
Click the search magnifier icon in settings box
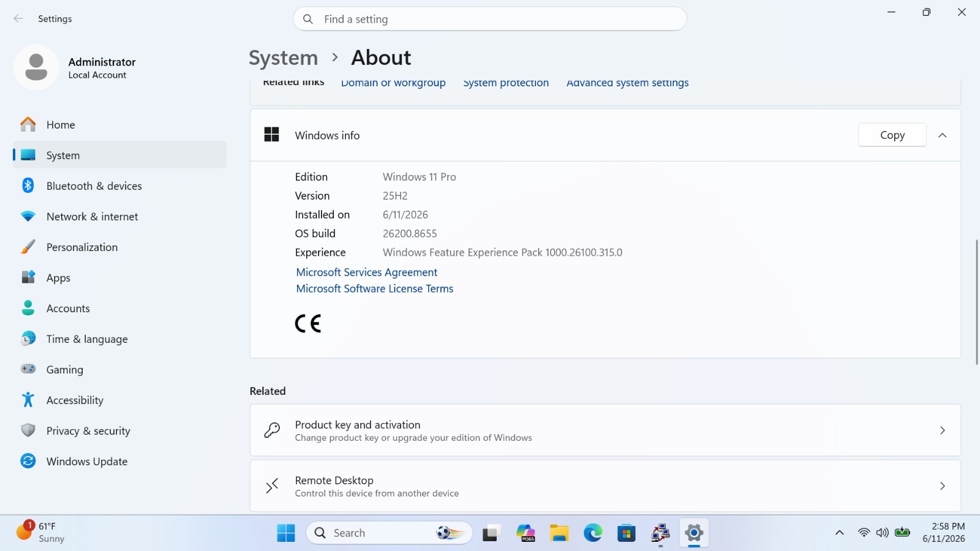308,19
